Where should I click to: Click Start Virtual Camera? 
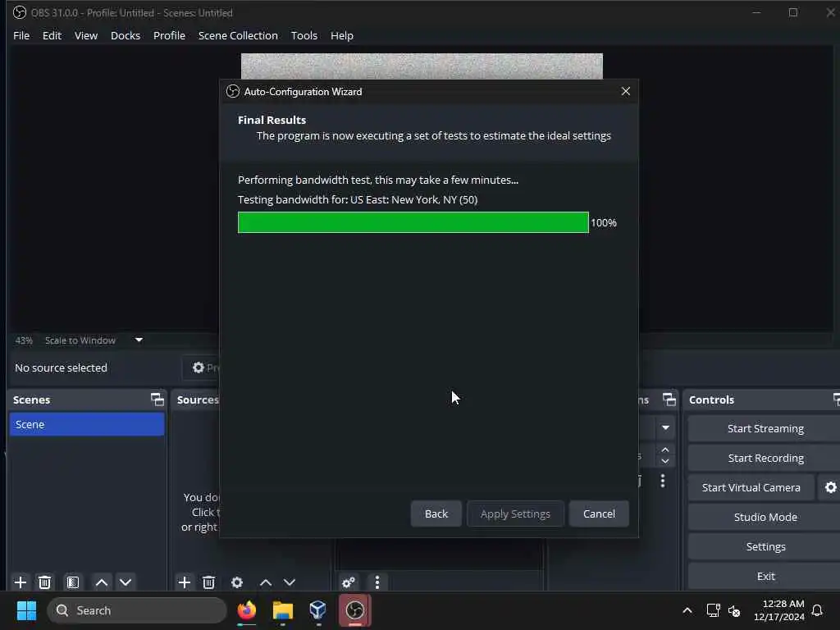[x=751, y=487]
